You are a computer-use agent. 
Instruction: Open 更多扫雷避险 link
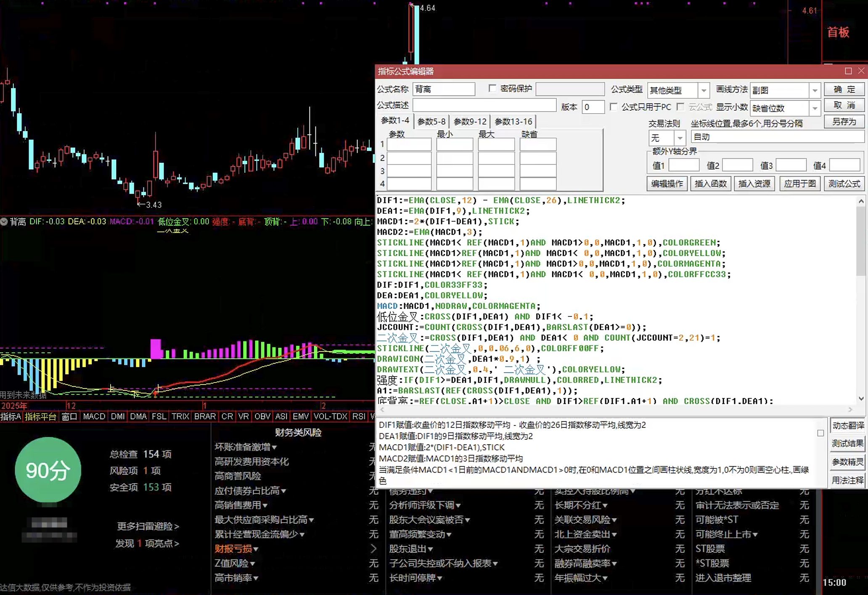pos(148,526)
